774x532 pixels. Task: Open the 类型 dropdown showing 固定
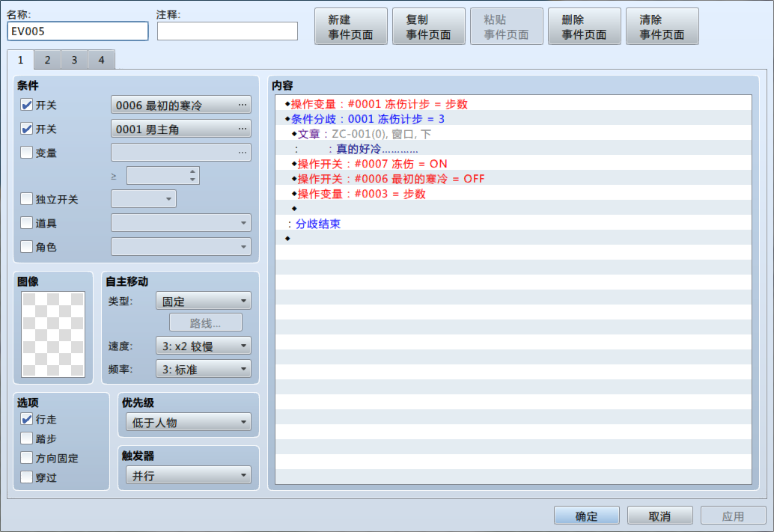[x=204, y=301]
